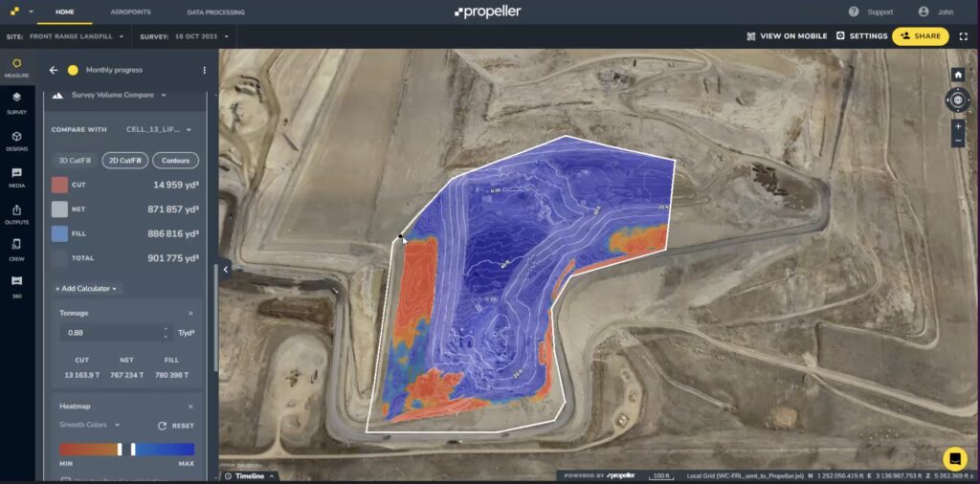Switch to the Home tab
The height and width of the screenshot is (484, 980).
coord(64,11)
